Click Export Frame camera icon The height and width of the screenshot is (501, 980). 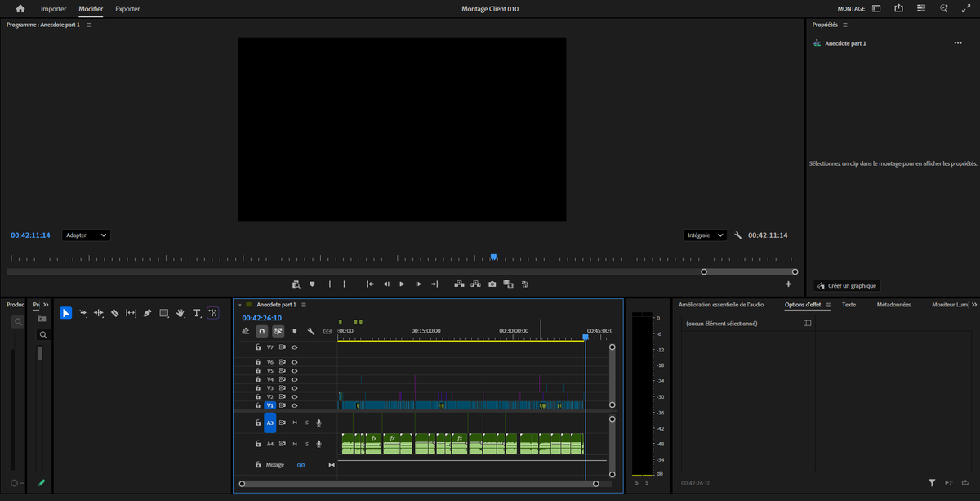(492, 284)
